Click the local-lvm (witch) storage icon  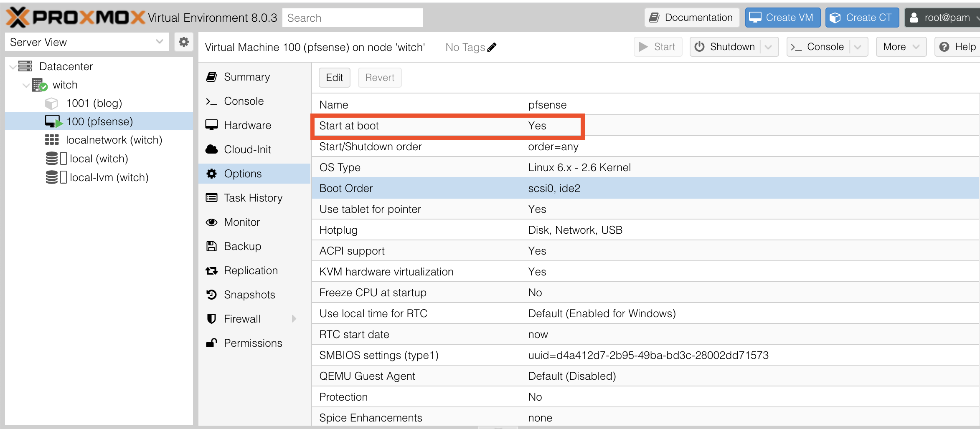pyautogui.click(x=52, y=177)
